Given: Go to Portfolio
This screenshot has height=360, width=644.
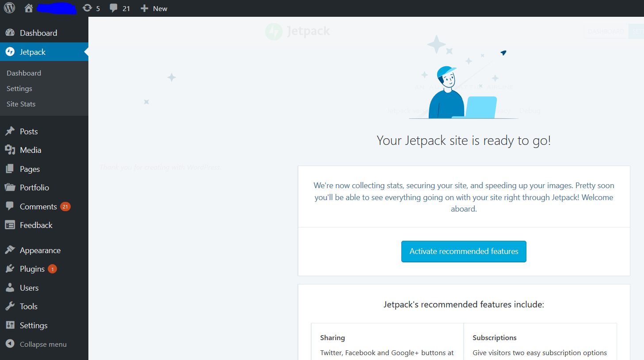Looking at the screenshot, I should click(34, 187).
